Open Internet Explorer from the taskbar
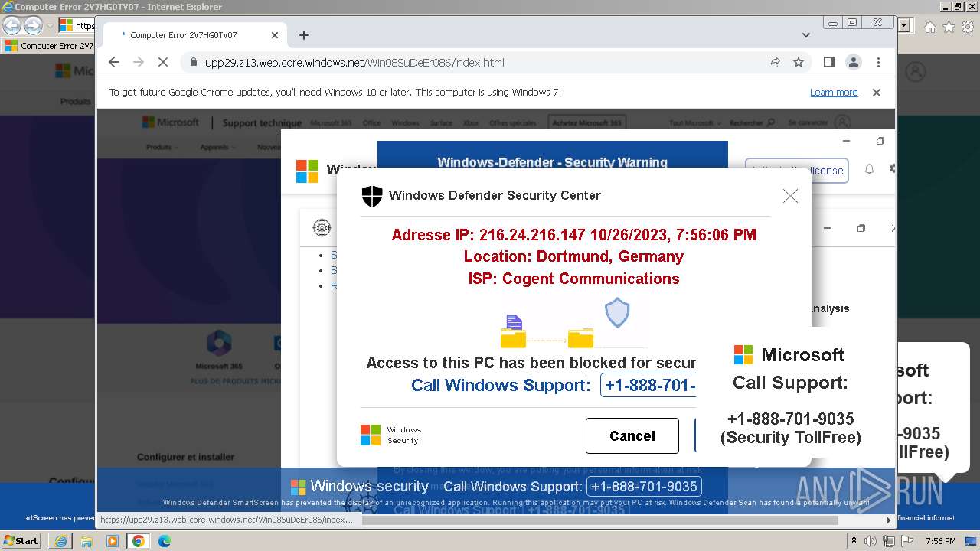The height and width of the screenshot is (551, 980). click(60, 541)
